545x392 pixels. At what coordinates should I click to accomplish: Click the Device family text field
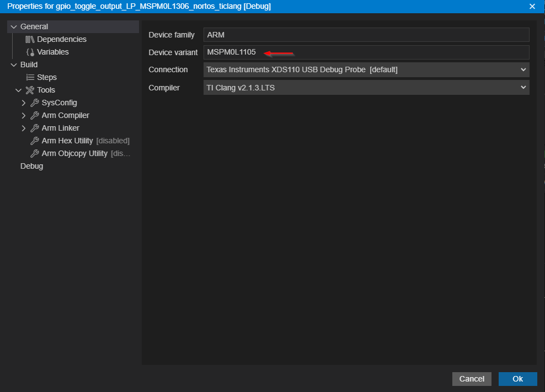click(366, 35)
